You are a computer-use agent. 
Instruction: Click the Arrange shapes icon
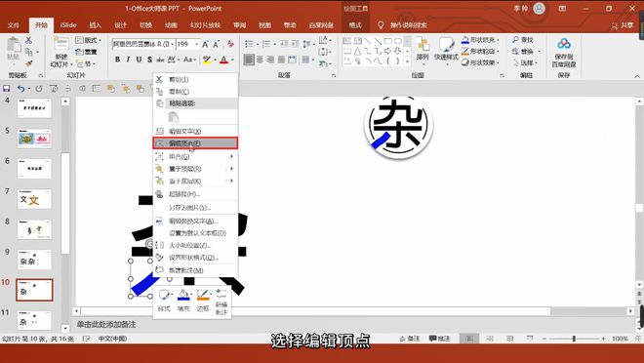tap(423, 49)
